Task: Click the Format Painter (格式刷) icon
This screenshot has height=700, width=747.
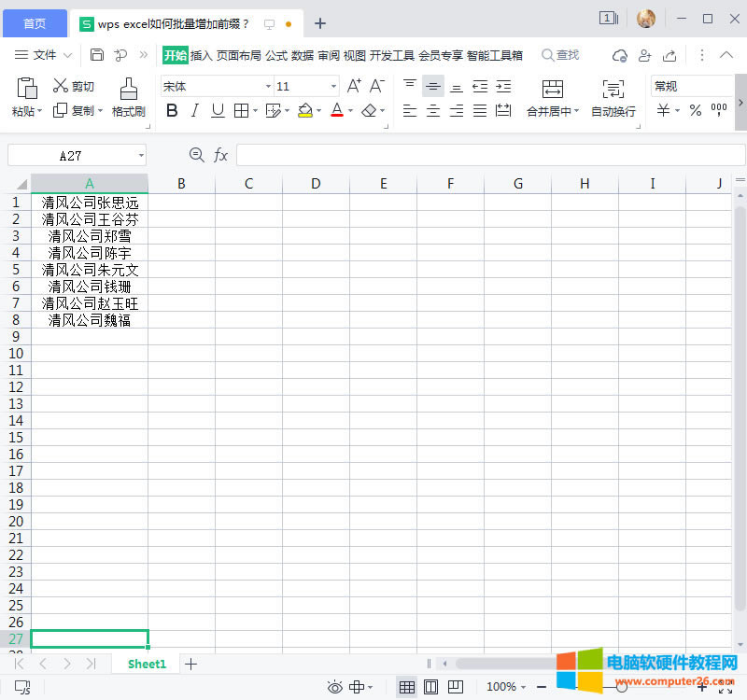Action: pos(128,88)
